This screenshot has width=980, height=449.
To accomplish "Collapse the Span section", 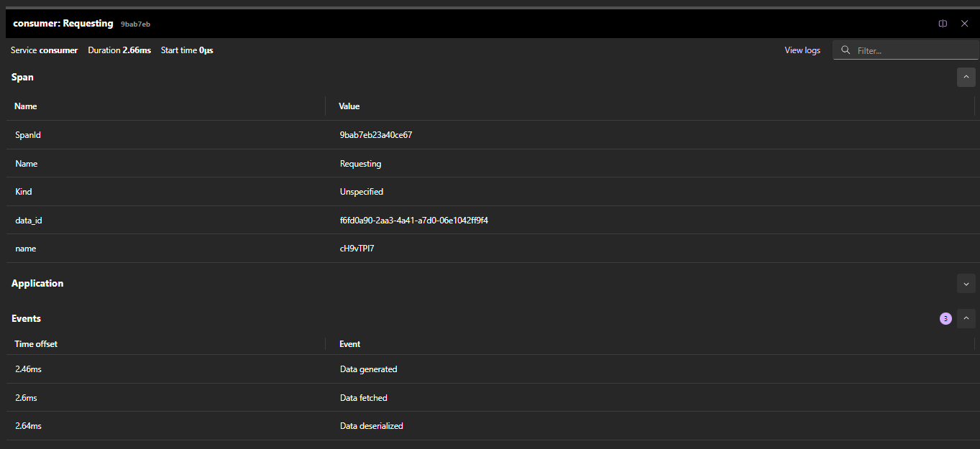I will click(966, 77).
